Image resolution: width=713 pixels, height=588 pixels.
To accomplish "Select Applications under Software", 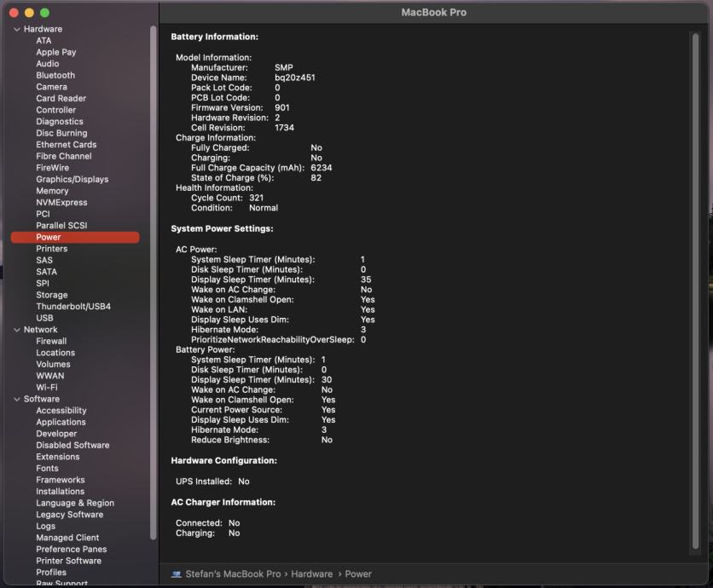I will coord(61,422).
